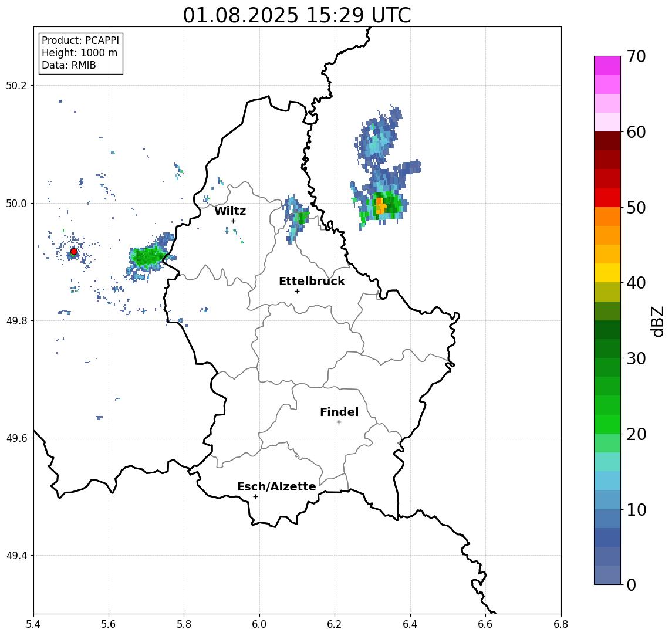Click the Product: PCAPPI text line
The height and width of the screenshot is (636, 672).
80,40
